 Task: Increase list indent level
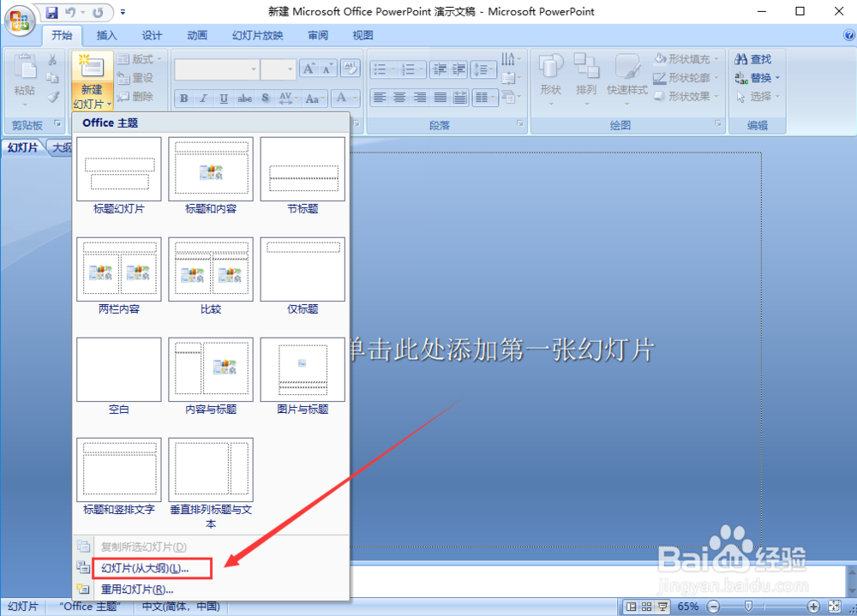coord(458,69)
